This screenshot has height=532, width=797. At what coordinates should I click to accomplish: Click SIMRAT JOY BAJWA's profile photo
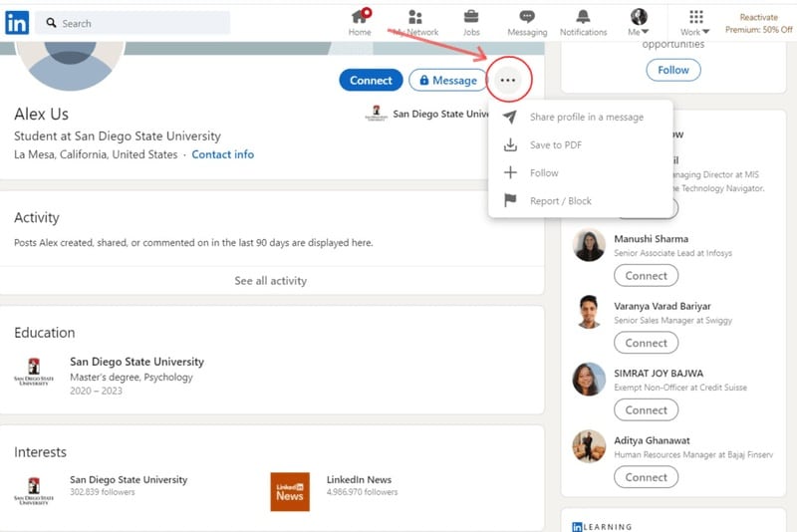tap(589, 379)
